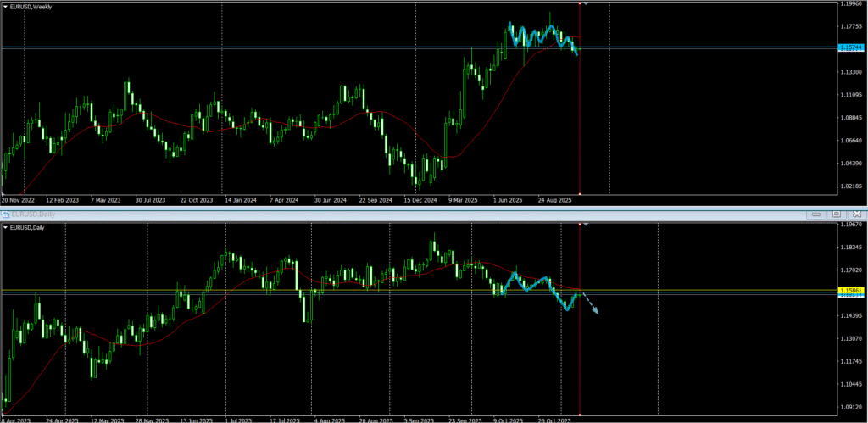The image size is (868, 423).
Task: Click the blue 1.15744 price label
Action: click(x=850, y=48)
